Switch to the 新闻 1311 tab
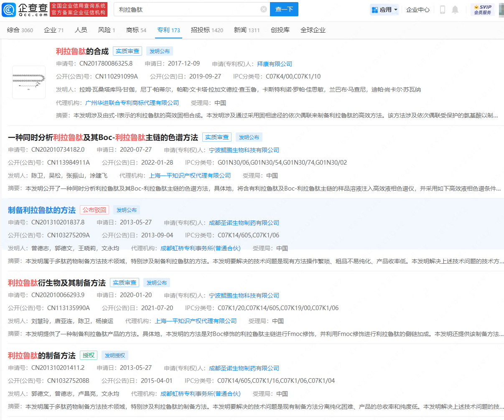The image size is (504, 420). [247, 30]
